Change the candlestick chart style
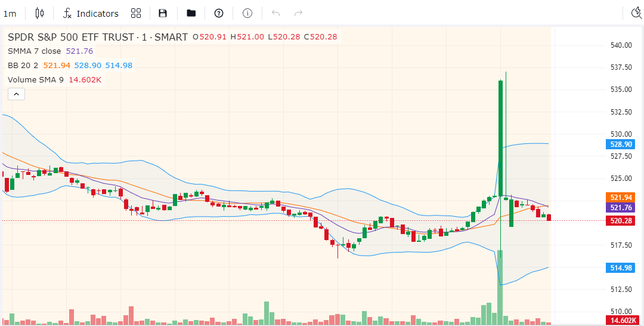The width and height of the screenshot is (644, 326). tap(39, 14)
